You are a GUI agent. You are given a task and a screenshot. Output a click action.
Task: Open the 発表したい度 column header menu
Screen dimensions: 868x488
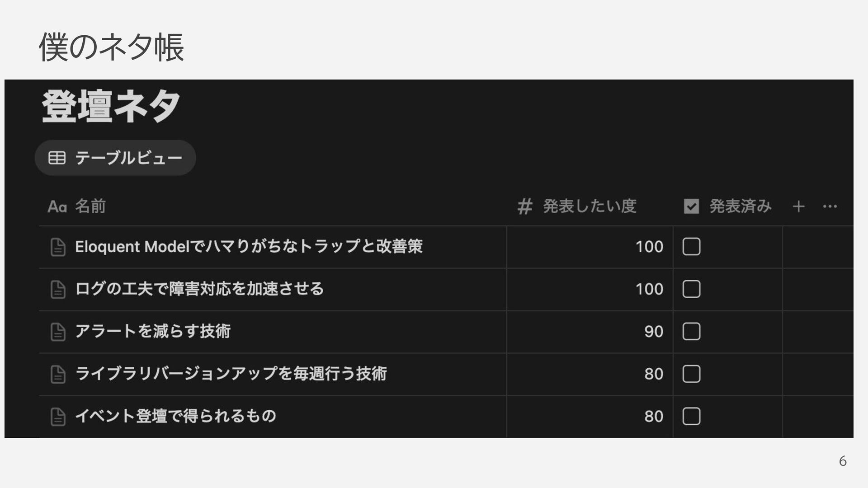(x=577, y=206)
